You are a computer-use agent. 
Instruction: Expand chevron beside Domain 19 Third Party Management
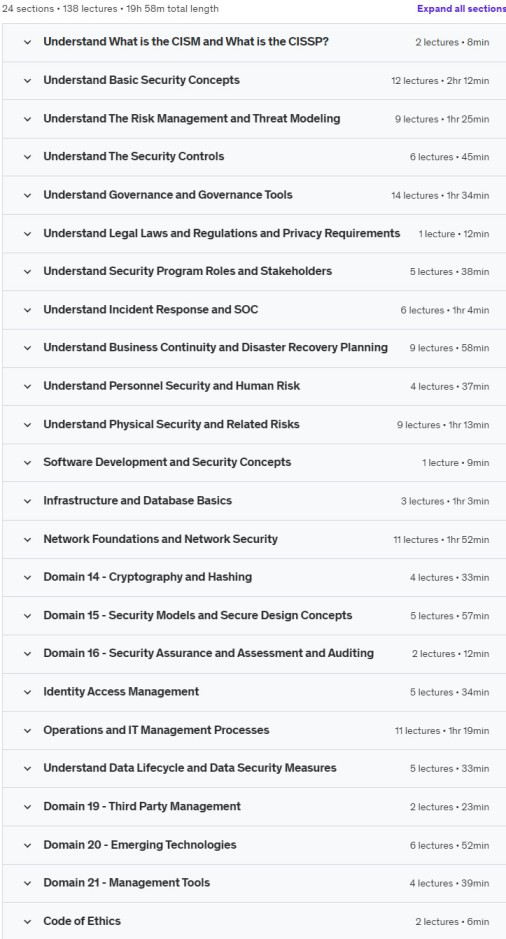coord(28,807)
